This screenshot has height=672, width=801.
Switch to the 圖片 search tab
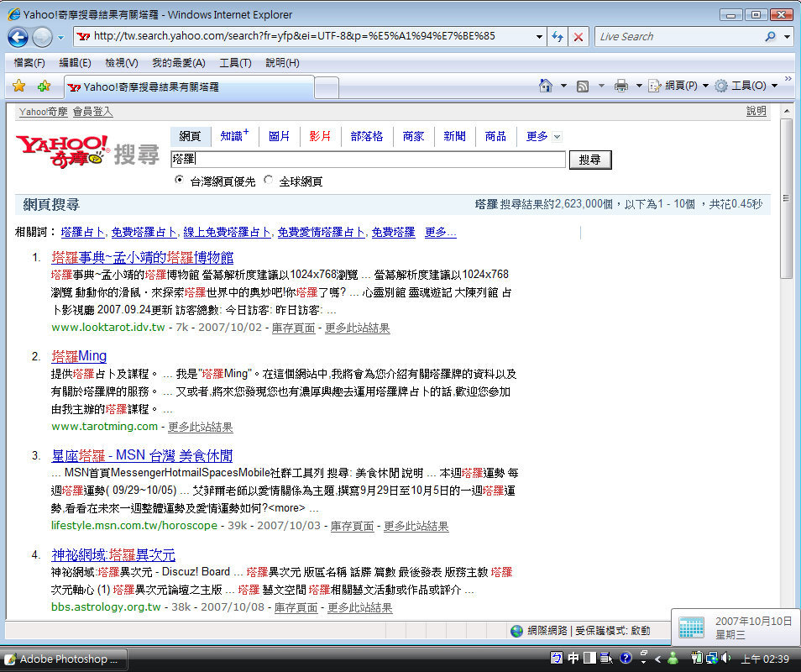coord(279,136)
